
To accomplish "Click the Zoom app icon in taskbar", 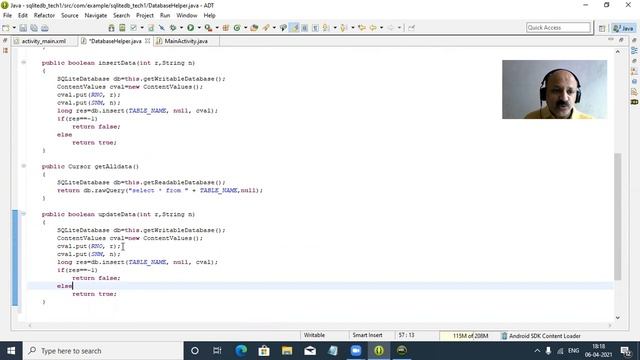I will (356, 351).
